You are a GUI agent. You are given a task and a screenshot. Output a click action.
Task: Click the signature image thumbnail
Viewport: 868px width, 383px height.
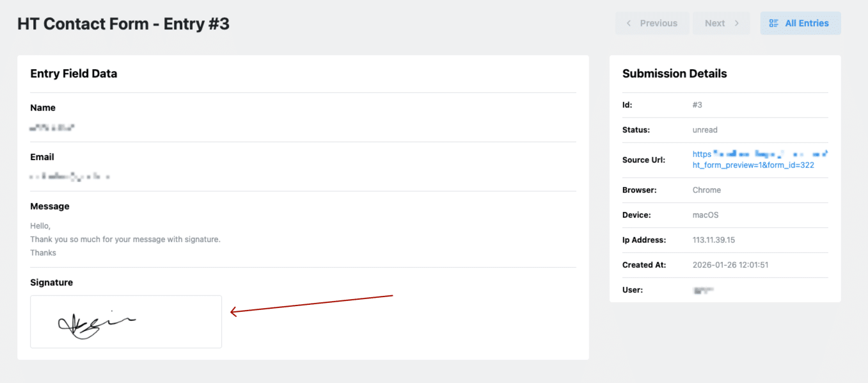coord(126,322)
